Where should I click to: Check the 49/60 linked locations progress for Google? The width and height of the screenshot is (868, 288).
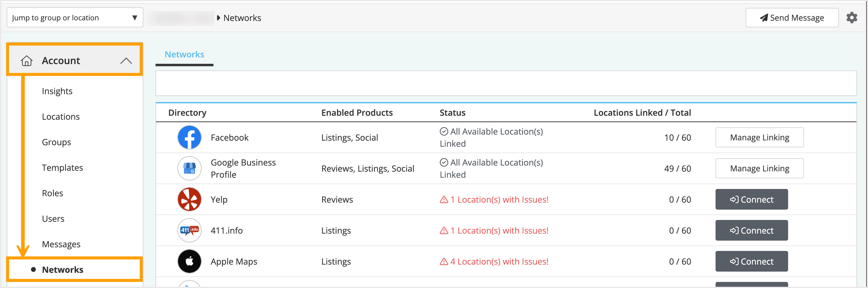click(x=677, y=168)
